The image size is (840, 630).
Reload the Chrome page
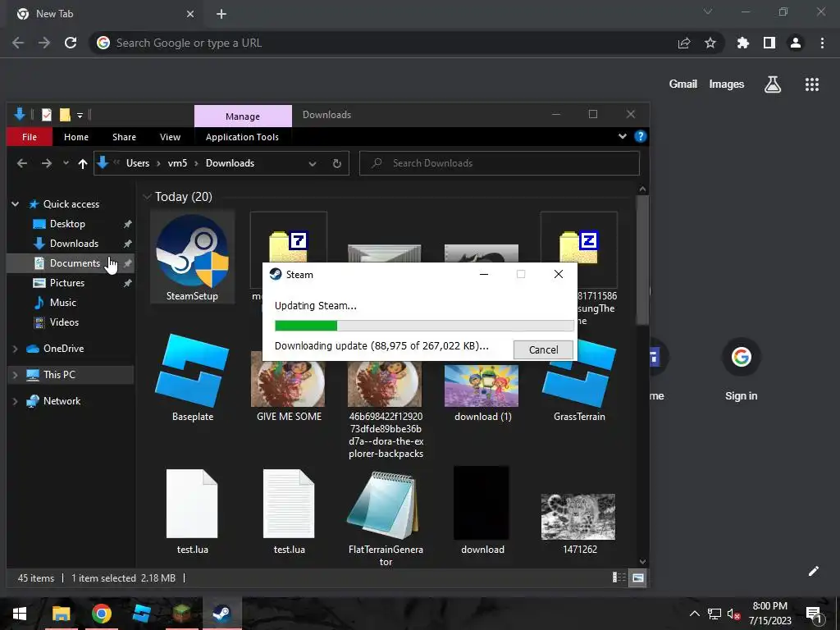pos(71,43)
